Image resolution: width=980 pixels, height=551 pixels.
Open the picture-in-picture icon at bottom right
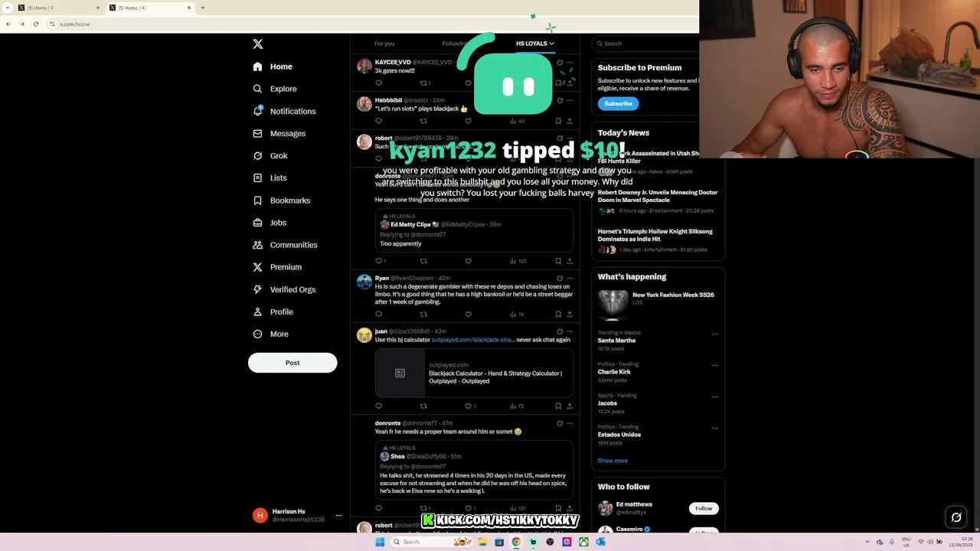pyautogui.click(x=956, y=517)
